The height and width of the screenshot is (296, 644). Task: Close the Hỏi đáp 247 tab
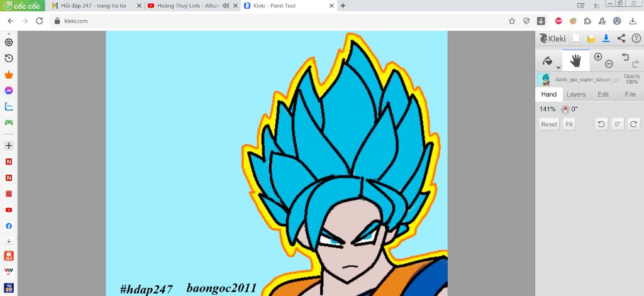point(139,6)
